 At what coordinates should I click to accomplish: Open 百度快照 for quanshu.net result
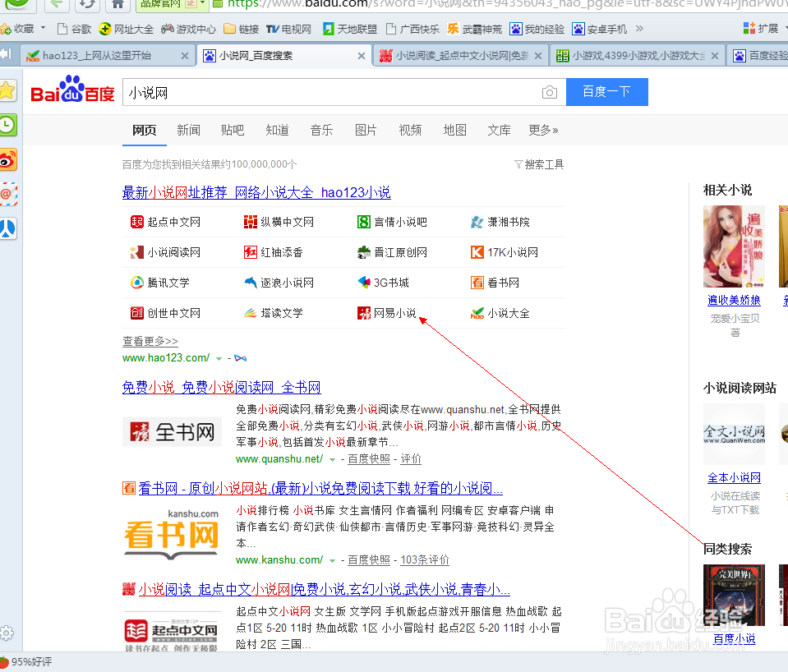click(369, 459)
